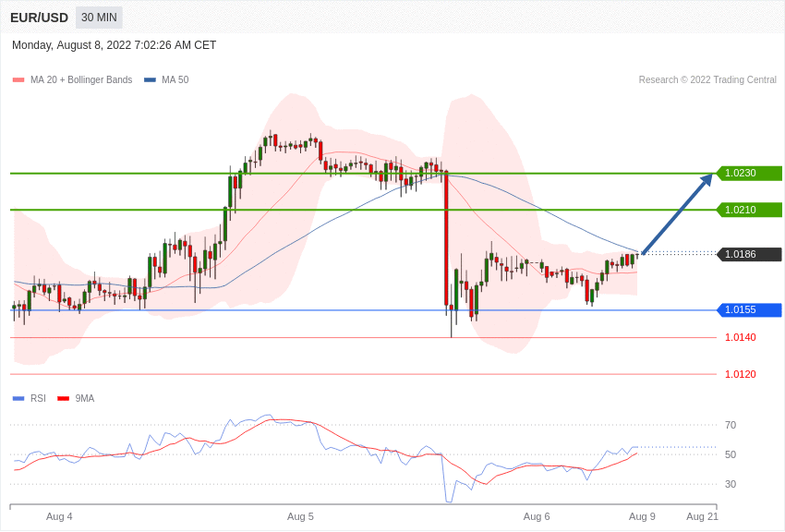Screen dimensions: 785x532
Task: Select the 30 MIN timeframe badge
Action: tap(99, 18)
